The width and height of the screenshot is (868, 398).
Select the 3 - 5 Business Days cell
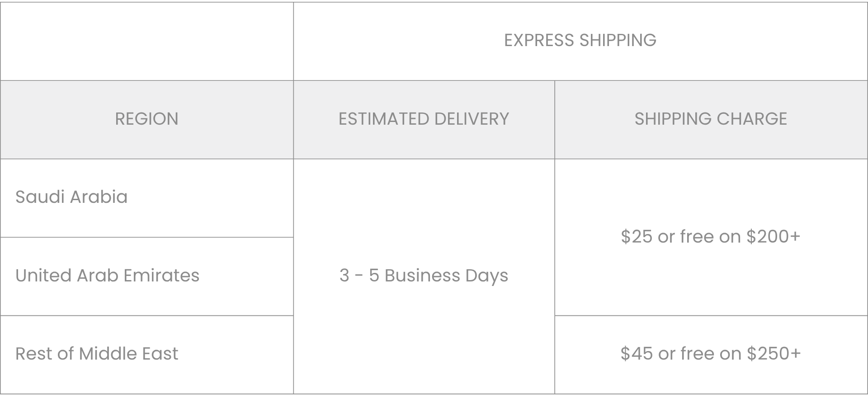coord(424,276)
